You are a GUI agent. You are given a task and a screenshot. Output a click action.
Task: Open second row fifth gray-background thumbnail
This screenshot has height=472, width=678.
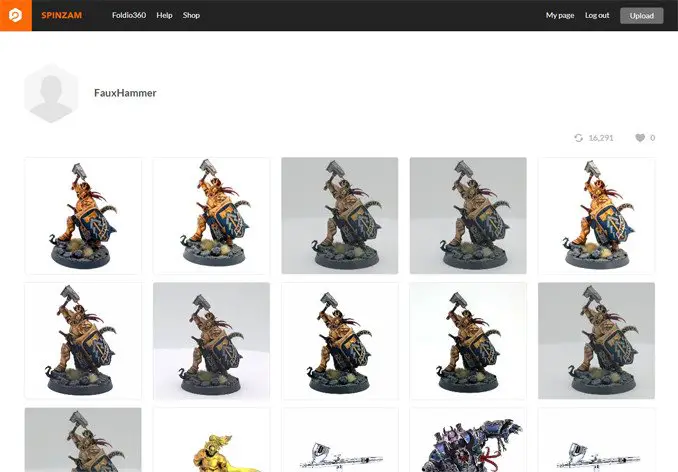click(x=597, y=341)
